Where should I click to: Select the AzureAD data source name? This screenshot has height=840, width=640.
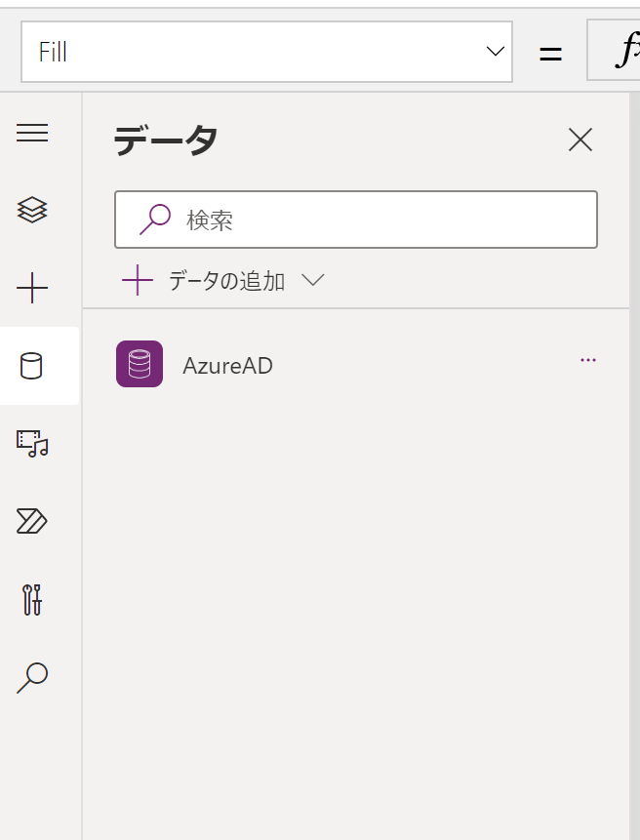point(227,366)
